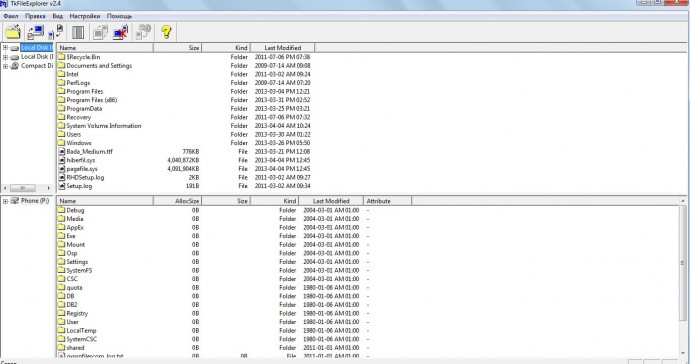Viewport: 690px width, 364px height.
Task: Open the Помощь menu
Action: 119,16
